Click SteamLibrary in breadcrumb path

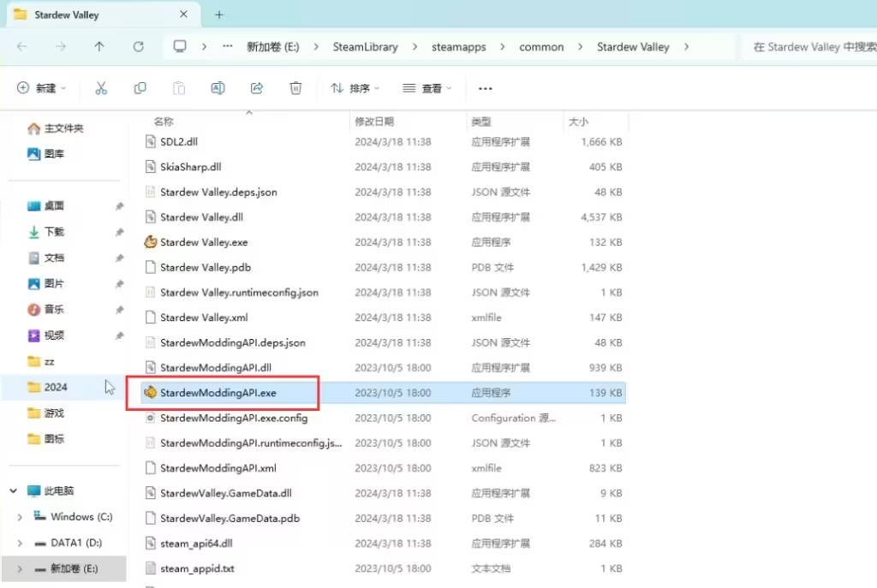(x=365, y=47)
